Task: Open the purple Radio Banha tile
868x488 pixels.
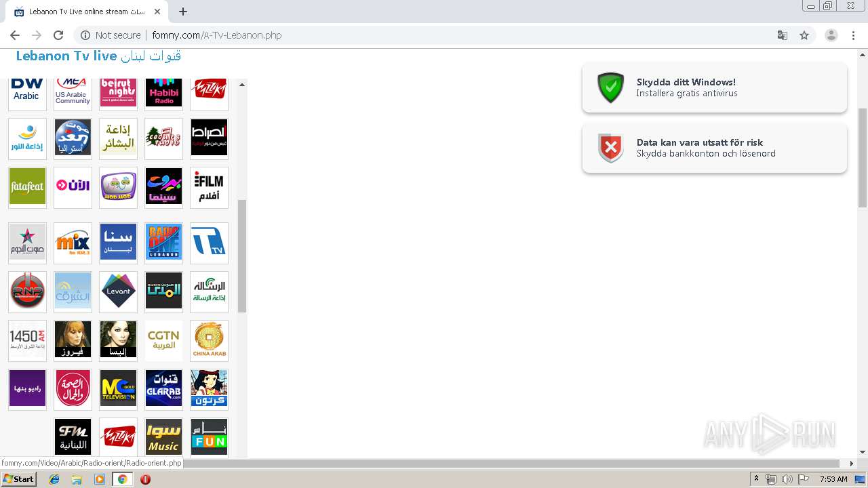Action: pyautogui.click(x=27, y=389)
